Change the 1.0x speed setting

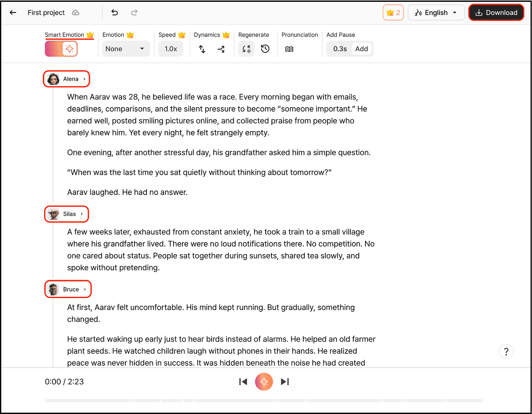tap(171, 49)
